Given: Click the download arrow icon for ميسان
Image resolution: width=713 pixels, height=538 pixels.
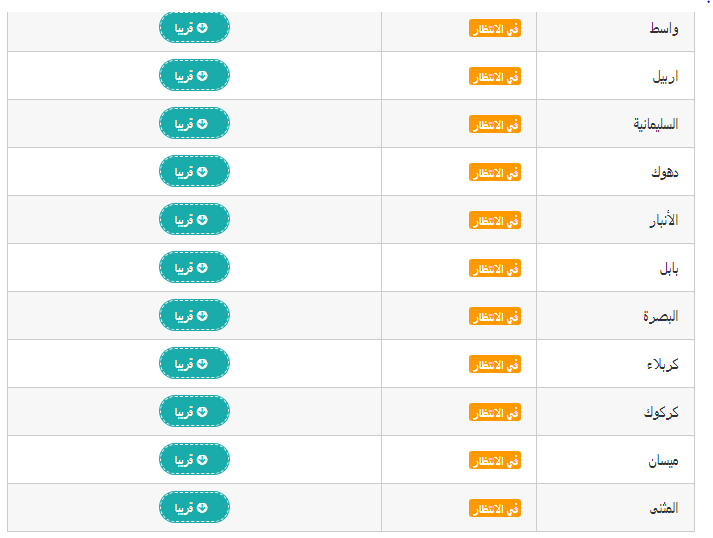Looking at the screenshot, I should (x=202, y=460).
